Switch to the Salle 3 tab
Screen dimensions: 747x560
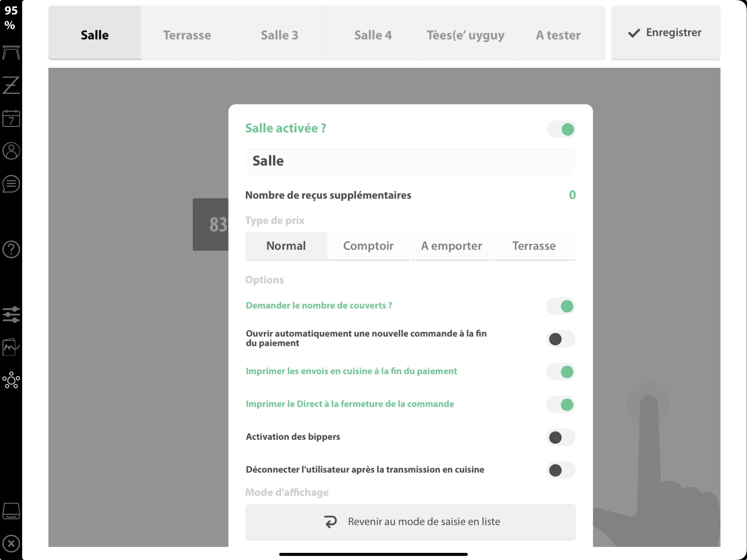coord(280,33)
